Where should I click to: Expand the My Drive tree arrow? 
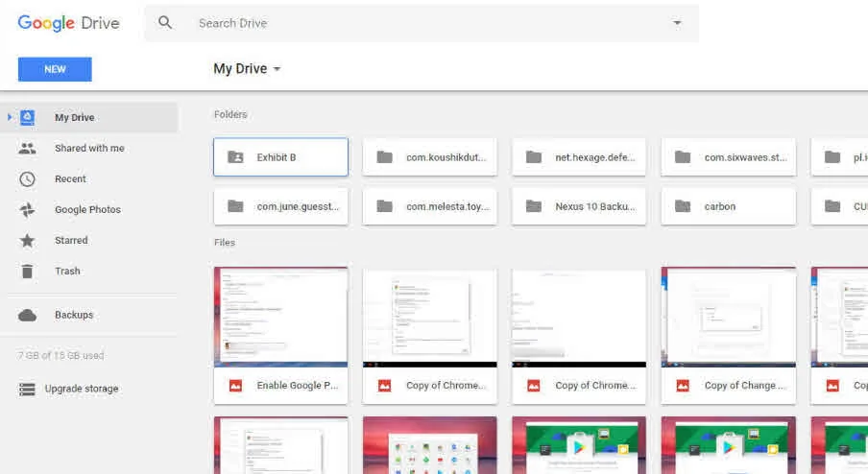click(10, 117)
